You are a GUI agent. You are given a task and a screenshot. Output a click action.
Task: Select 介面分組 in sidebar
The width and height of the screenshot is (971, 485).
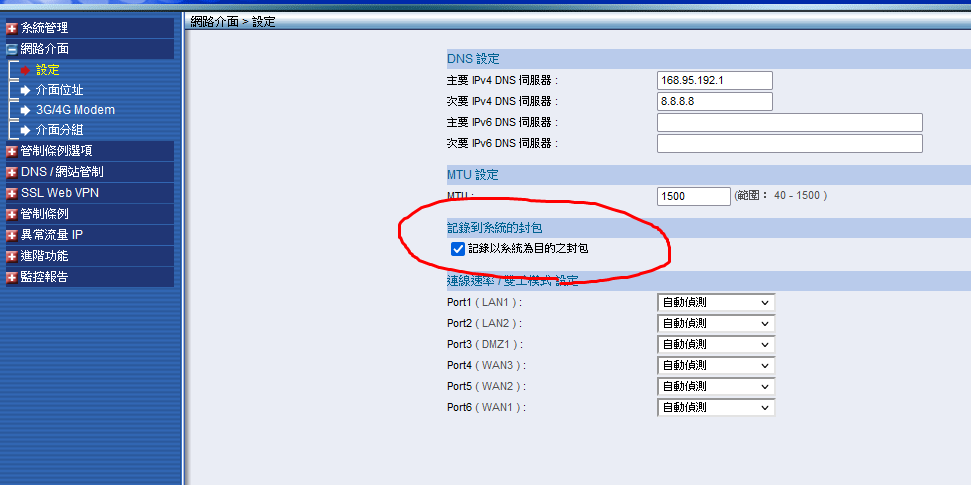pos(59,130)
